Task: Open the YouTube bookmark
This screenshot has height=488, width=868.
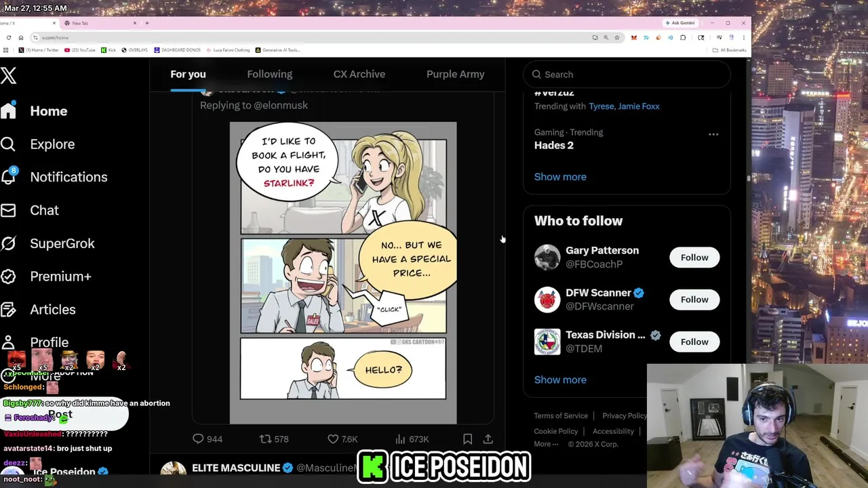Action: [80, 50]
